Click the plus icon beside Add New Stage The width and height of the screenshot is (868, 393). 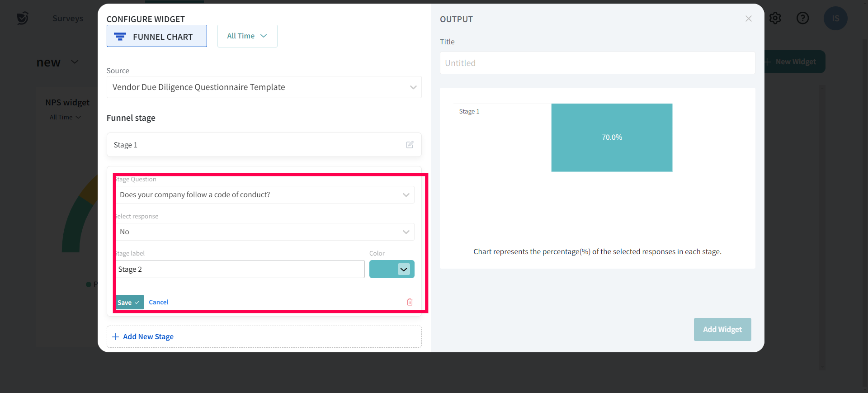[x=116, y=336]
